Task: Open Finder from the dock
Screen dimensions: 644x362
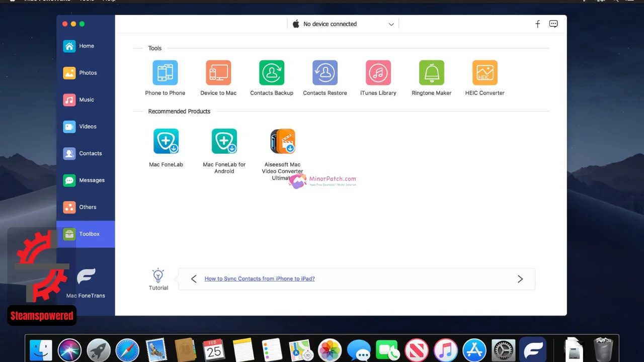Action: point(41,350)
